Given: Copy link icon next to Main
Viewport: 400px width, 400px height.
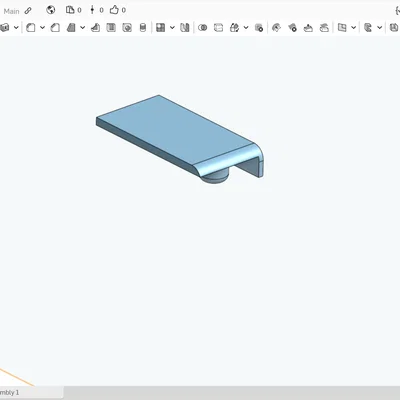Looking at the screenshot, I should click(x=28, y=11).
